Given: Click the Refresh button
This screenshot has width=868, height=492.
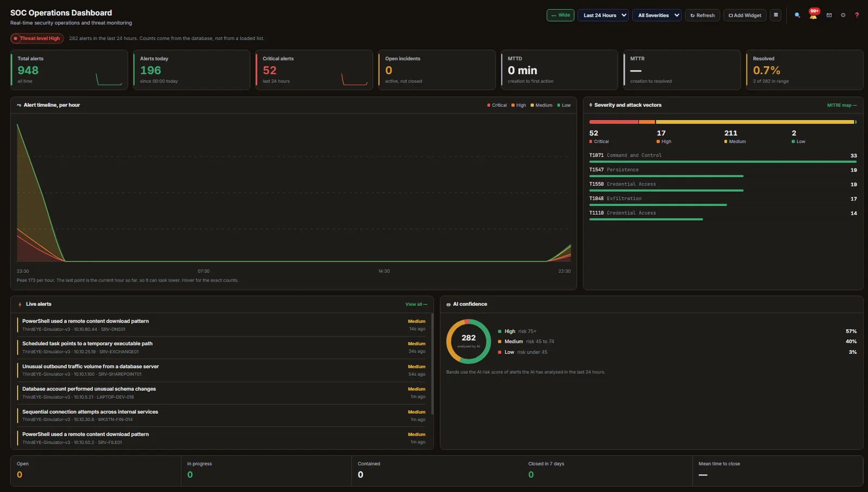Looking at the screenshot, I should click(x=703, y=15).
